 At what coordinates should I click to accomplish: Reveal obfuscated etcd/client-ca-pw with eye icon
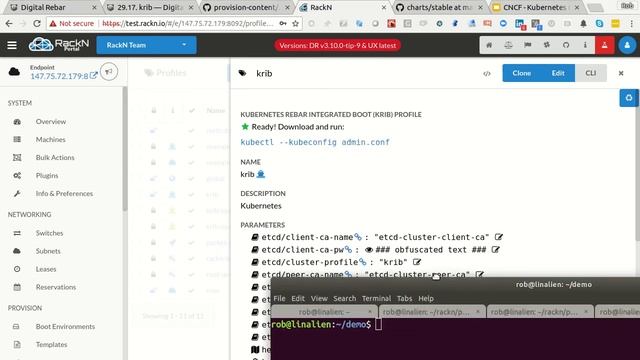(369, 250)
